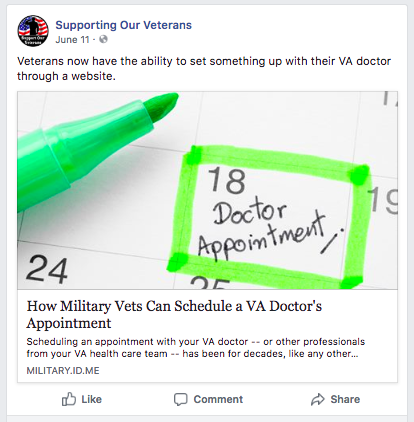
Task: Select the Share text label
Action: click(345, 399)
